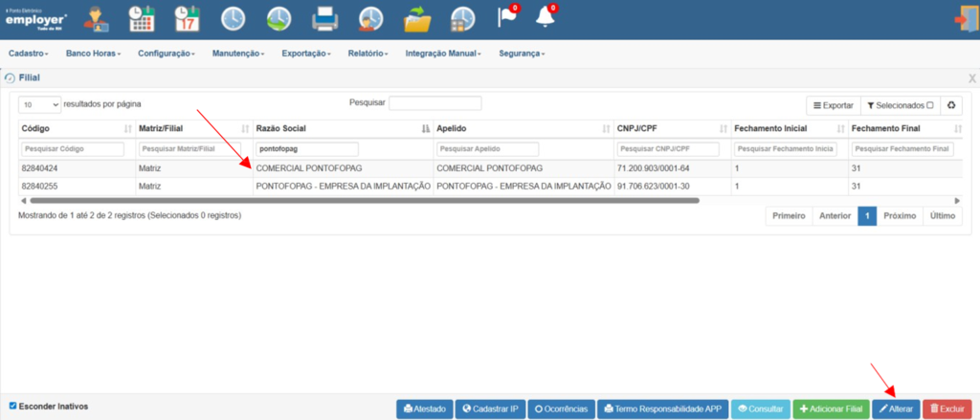Focus the Pesquisar Matriz/Filial filter field

pos(190,149)
